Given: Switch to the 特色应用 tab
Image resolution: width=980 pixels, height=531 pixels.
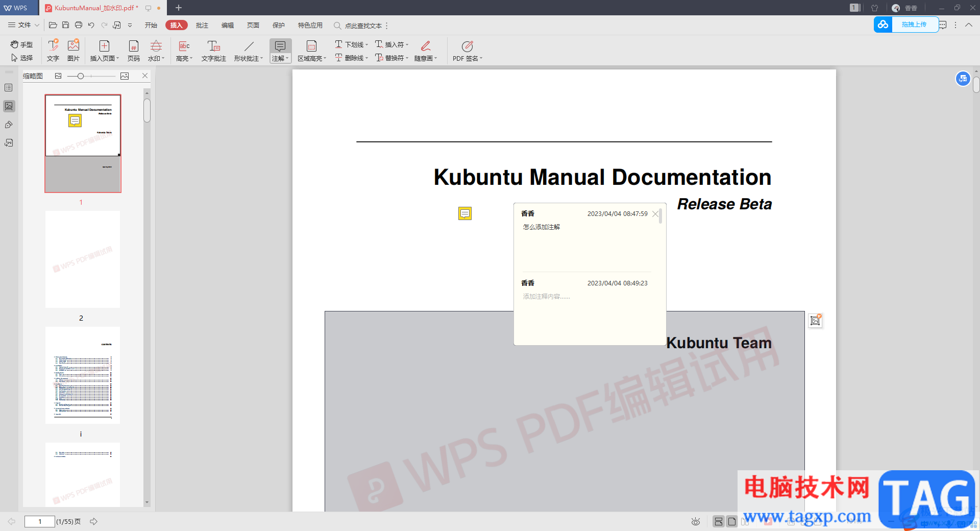Looking at the screenshot, I should pyautogui.click(x=310, y=25).
